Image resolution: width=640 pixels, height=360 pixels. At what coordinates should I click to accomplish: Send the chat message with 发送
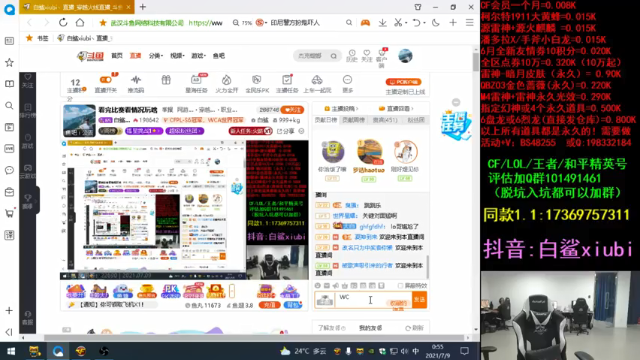419,300
